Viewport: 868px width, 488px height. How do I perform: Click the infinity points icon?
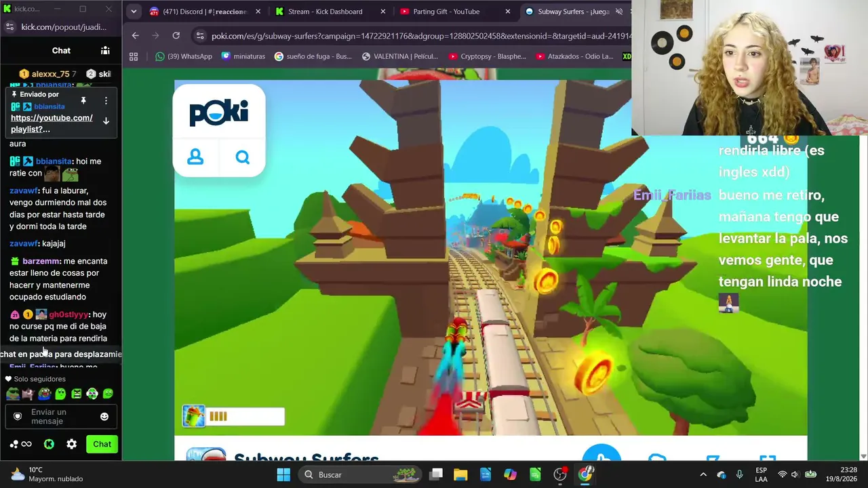click(x=26, y=444)
